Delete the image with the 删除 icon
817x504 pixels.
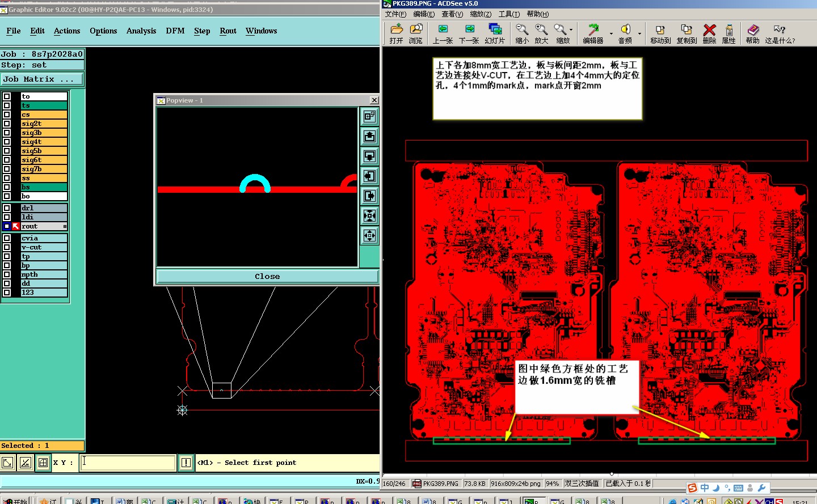pos(709,29)
